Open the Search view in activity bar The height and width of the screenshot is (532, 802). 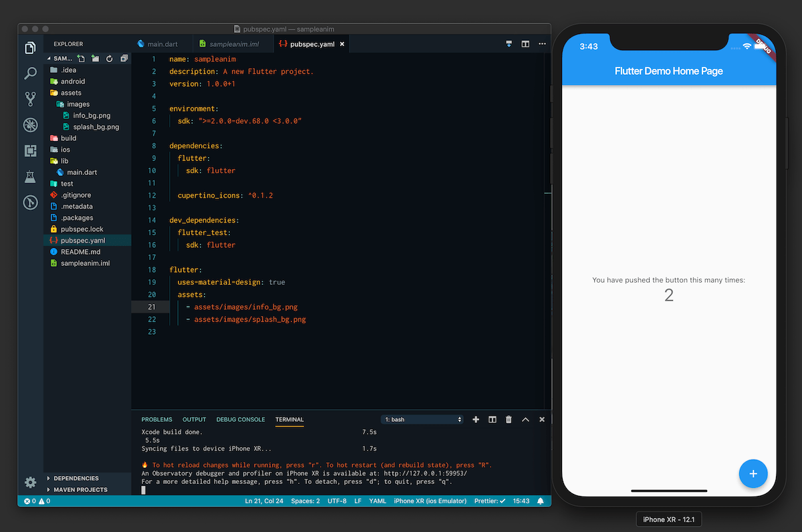tap(30, 74)
